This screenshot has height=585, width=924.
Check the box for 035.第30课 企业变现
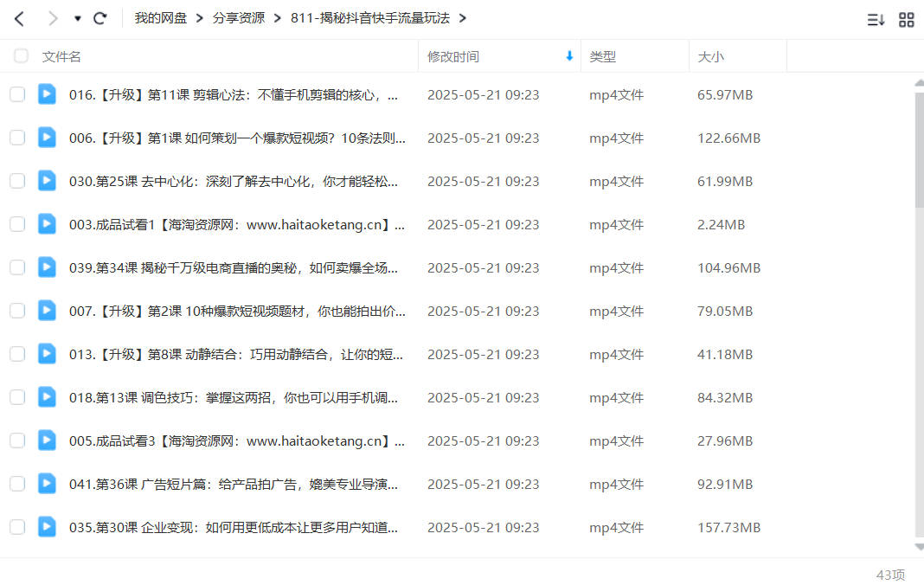[17, 527]
